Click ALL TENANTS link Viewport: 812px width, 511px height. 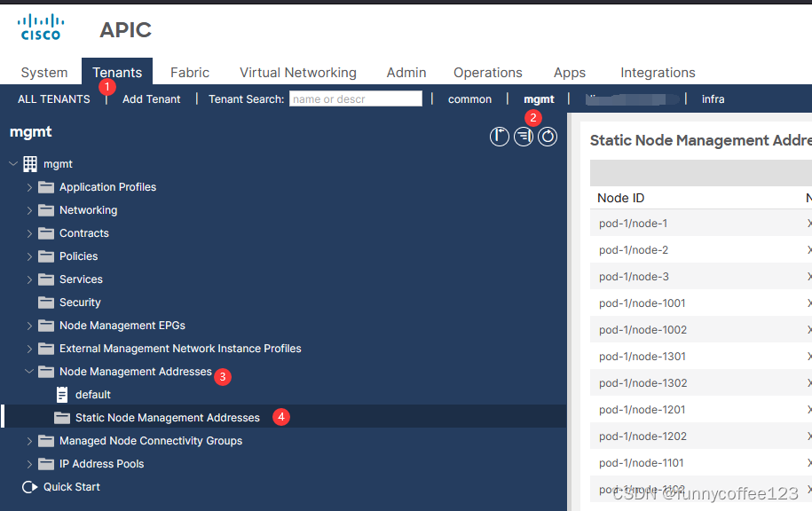tap(54, 98)
